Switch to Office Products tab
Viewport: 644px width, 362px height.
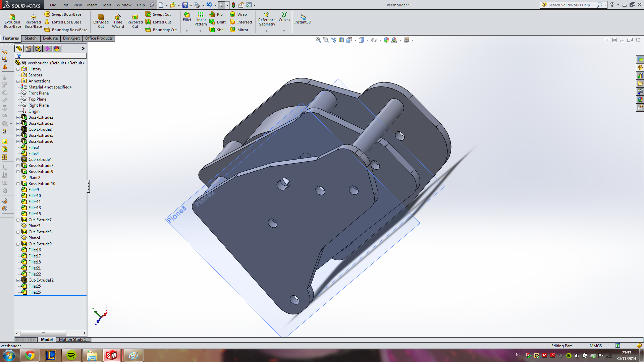tap(99, 38)
